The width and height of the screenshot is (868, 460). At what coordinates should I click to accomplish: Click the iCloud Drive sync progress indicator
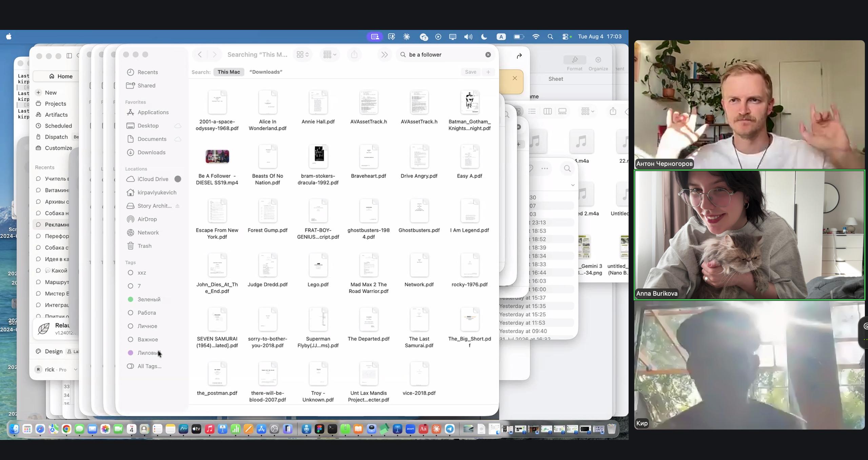(x=178, y=179)
